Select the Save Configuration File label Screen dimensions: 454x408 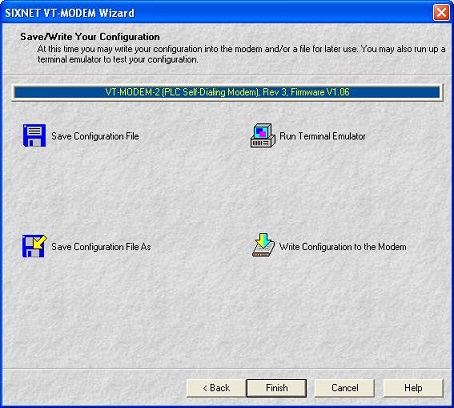95,136
